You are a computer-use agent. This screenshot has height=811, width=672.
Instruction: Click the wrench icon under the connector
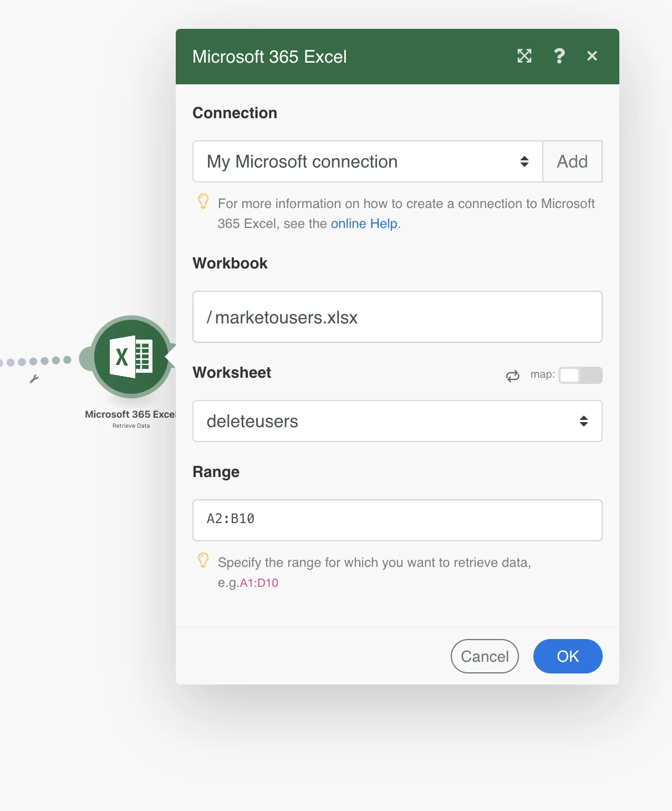[x=34, y=379]
